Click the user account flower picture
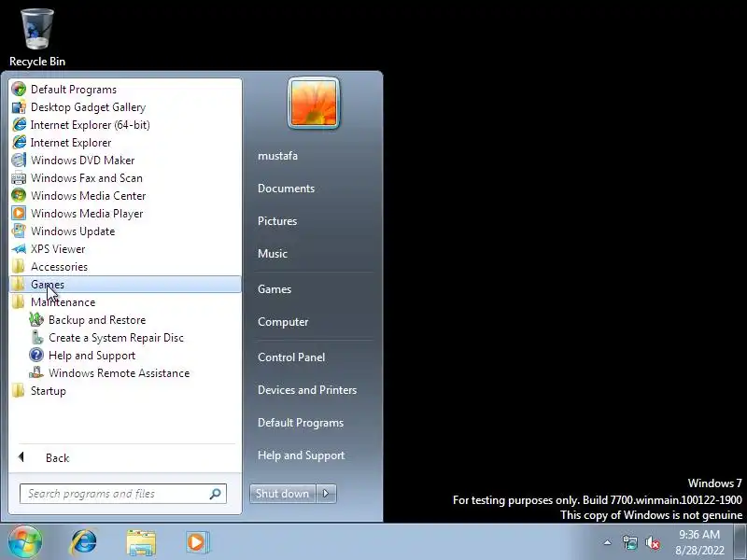The width and height of the screenshot is (747, 560). (314, 104)
